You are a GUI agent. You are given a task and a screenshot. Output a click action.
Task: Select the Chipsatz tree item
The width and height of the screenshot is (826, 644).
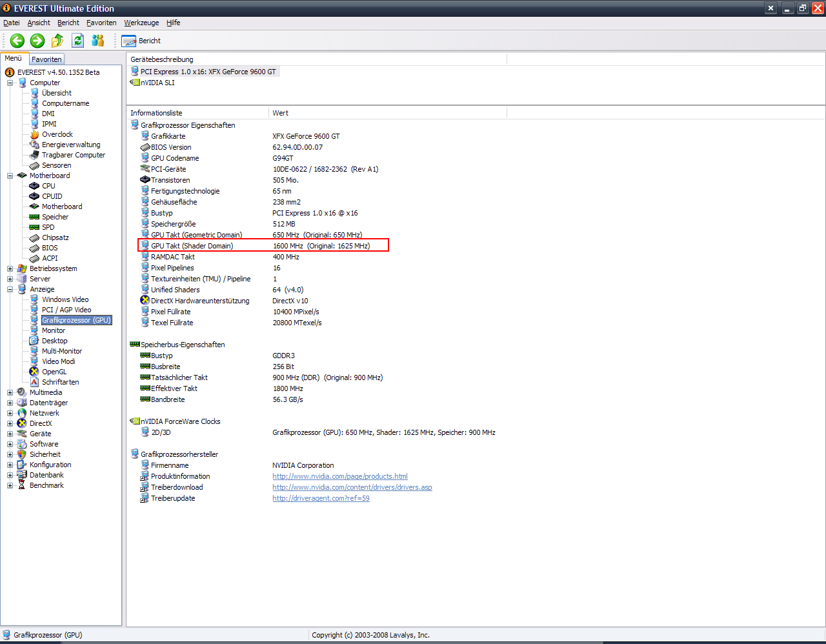pos(55,237)
